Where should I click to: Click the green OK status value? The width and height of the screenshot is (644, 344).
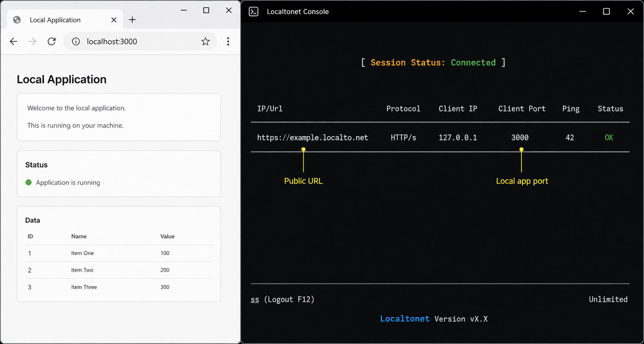point(609,138)
